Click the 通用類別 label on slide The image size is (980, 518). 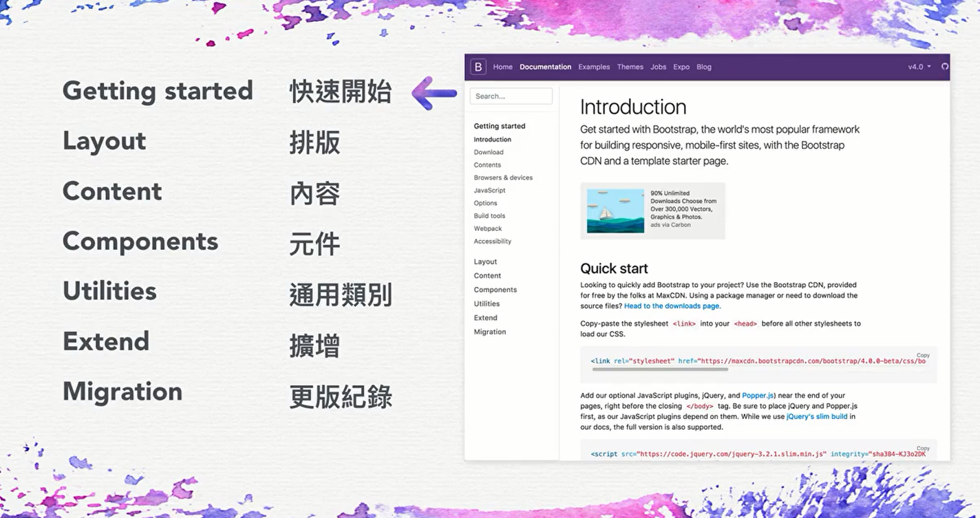tap(341, 295)
